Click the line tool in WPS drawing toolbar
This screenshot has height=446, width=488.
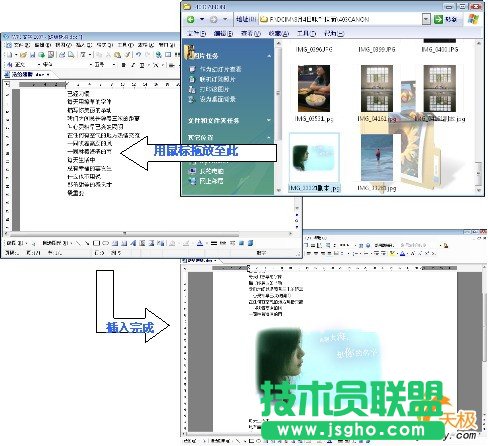pos(78,243)
